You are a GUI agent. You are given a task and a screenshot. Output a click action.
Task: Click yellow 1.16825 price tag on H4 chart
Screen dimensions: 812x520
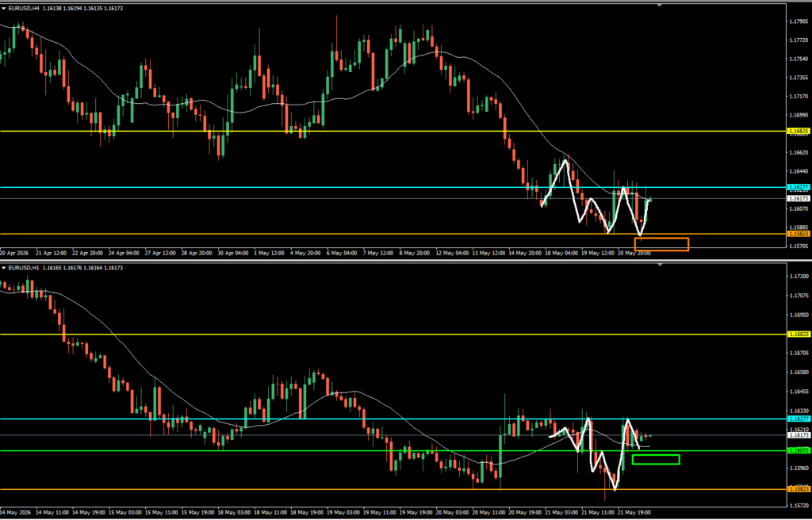pos(798,131)
